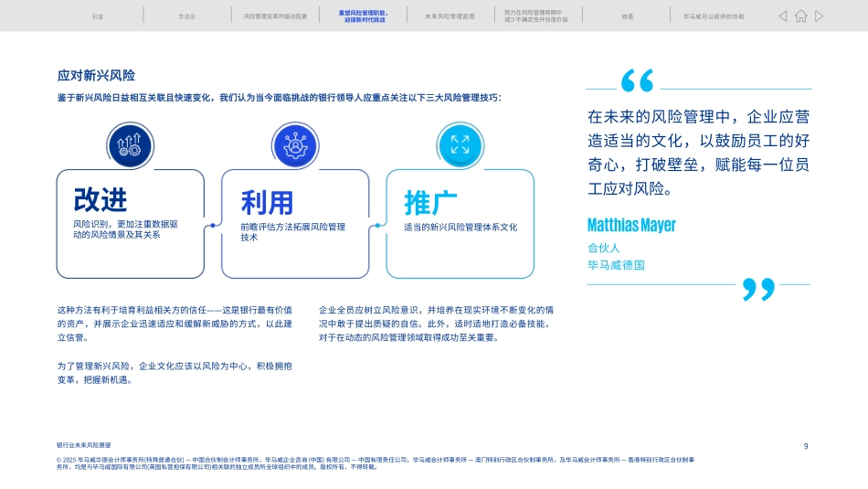Click the © 2025 copyright notice

pos(376,463)
